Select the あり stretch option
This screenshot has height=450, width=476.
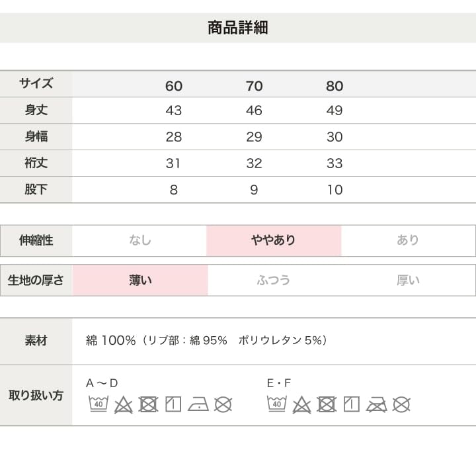[x=408, y=241]
